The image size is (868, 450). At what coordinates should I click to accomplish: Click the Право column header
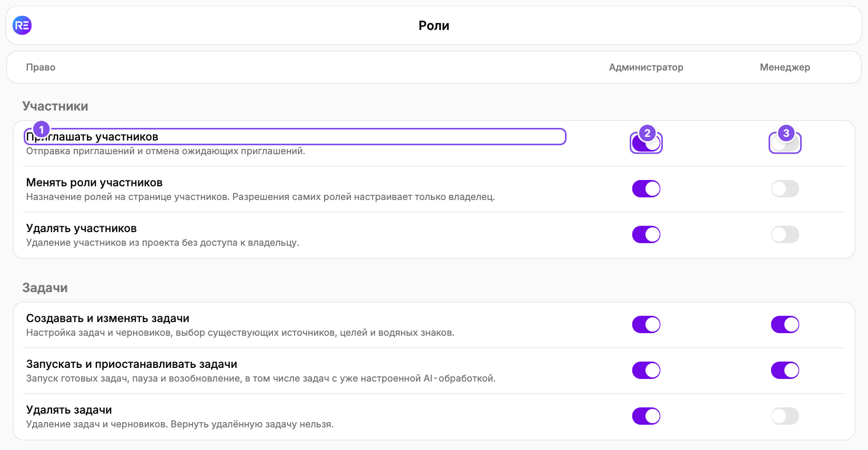[41, 67]
